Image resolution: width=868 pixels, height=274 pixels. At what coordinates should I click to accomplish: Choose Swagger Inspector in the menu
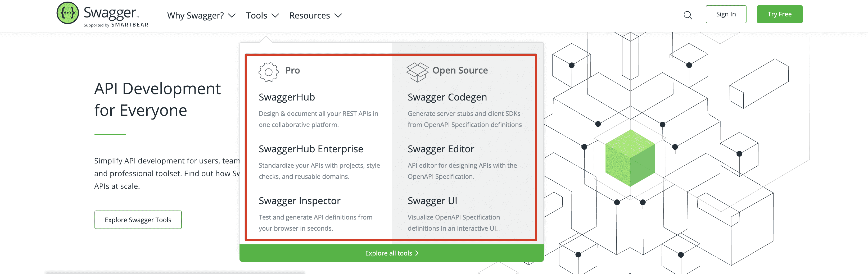(299, 201)
